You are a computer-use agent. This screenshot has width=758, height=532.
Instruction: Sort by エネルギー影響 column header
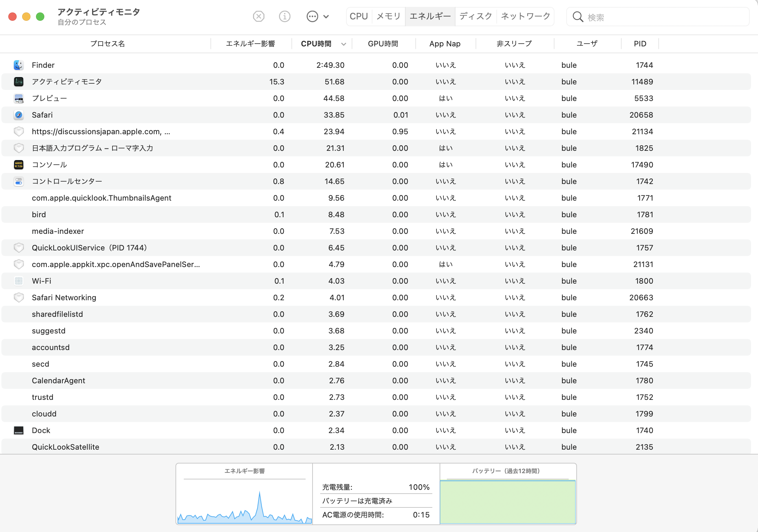(x=250, y=44)
